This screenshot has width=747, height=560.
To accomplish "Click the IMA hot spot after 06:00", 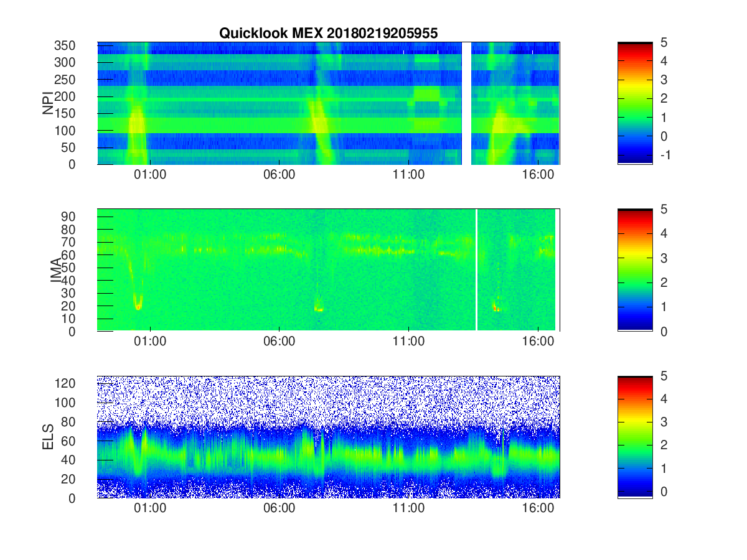I will click(319, 307).
